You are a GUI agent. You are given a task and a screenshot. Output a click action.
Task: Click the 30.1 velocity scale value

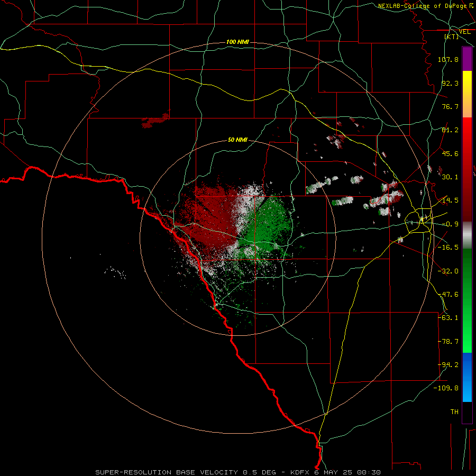pyautogui.click(x=450, y=177)
